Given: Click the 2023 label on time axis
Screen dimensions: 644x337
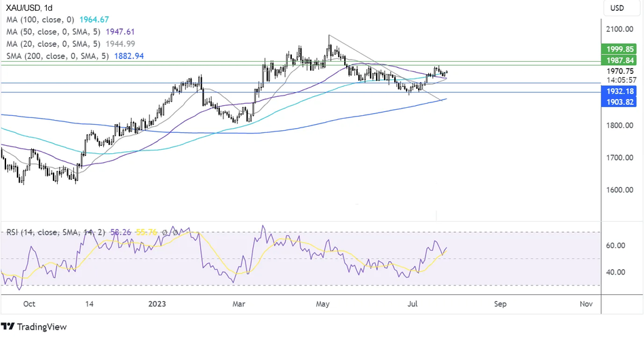Looking at the screenshot, I should 156,304.
